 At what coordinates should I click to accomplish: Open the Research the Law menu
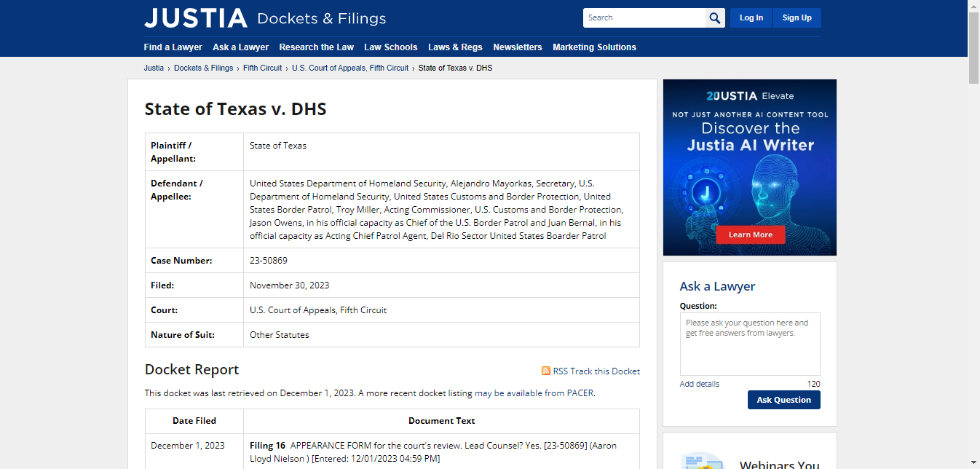point(317,47)
